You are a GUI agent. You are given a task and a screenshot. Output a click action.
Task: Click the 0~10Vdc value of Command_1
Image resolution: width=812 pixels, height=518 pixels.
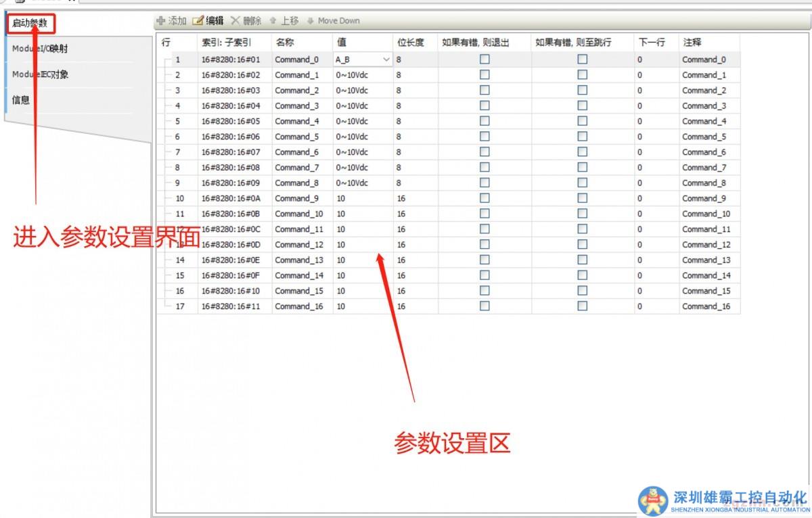coord(352,75)
